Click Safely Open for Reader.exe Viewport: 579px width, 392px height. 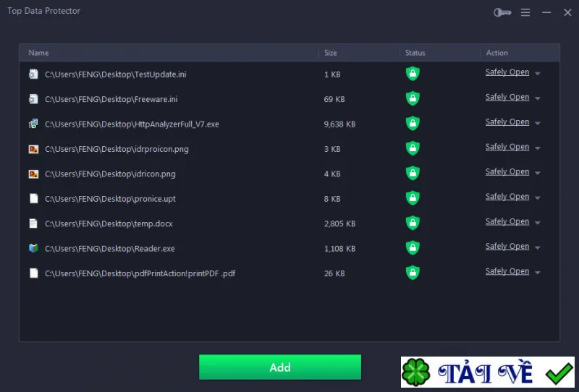click(507, 246)
